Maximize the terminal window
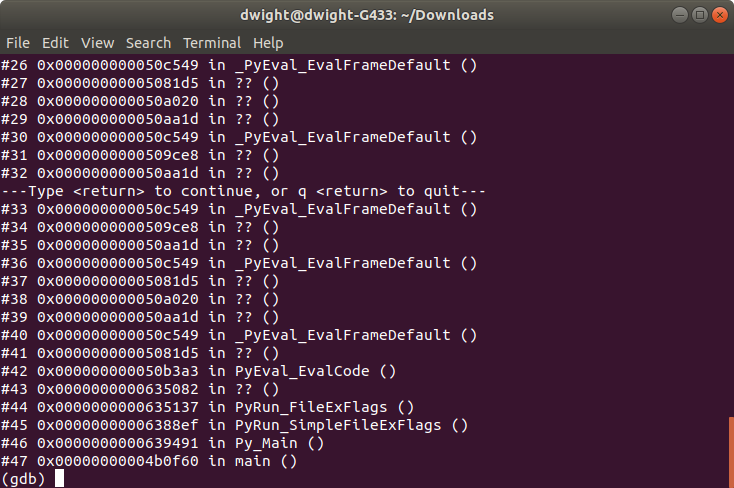Viewport: 734px width, 488px height. (x=697, y=15)
